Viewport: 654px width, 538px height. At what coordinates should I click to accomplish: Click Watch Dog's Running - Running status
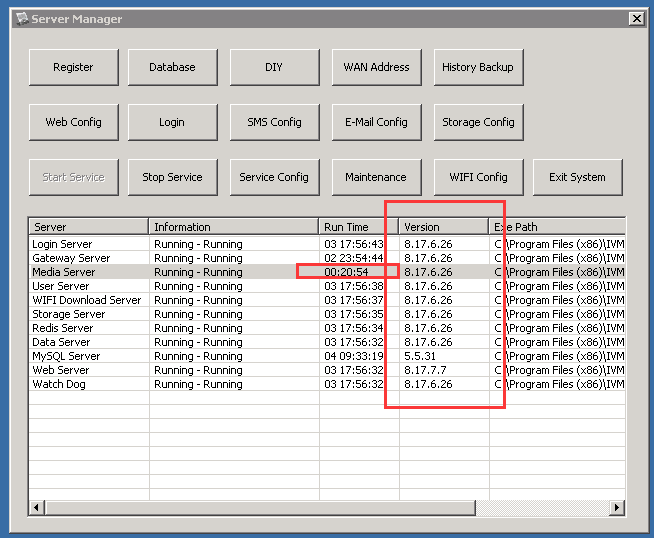(x=198, y=384)
